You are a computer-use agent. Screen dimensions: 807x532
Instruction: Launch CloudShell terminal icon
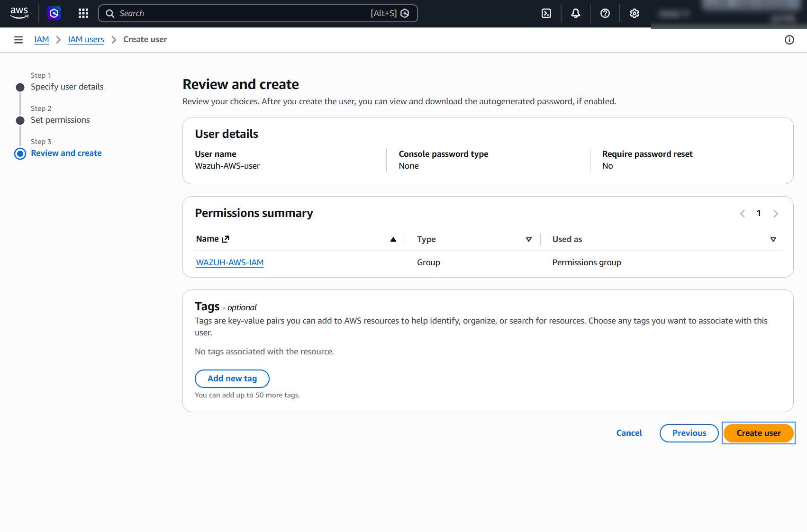pos(546,13)
